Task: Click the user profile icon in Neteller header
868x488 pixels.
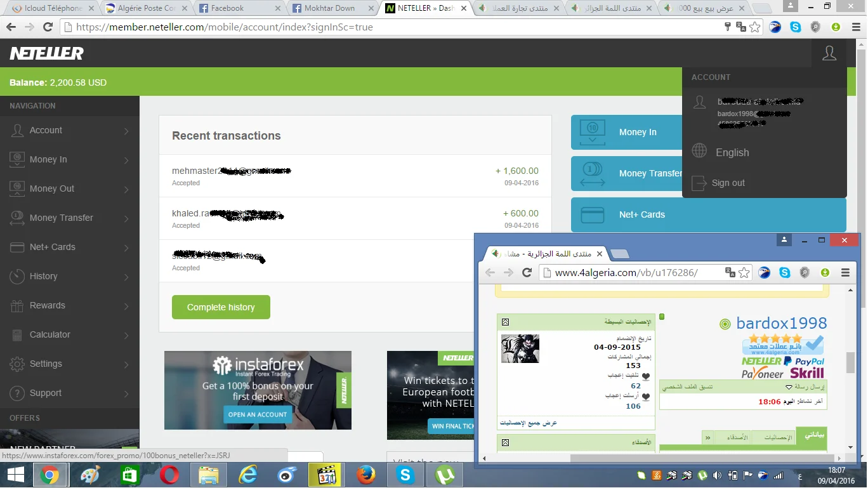Action: (829, 53)
